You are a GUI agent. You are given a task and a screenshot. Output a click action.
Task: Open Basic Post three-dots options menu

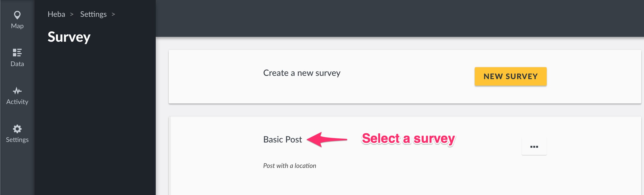click(x=534, y=146)
